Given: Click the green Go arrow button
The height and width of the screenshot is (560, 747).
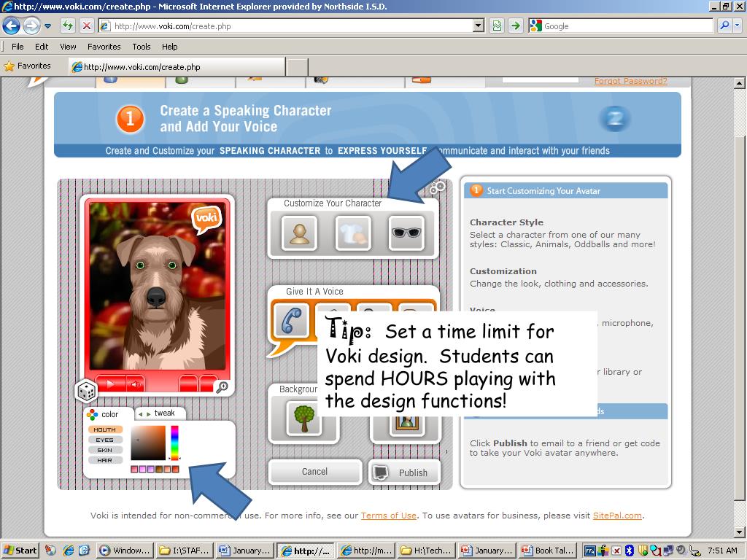Looking at the screenshot, I should click(x=515, y=26).
